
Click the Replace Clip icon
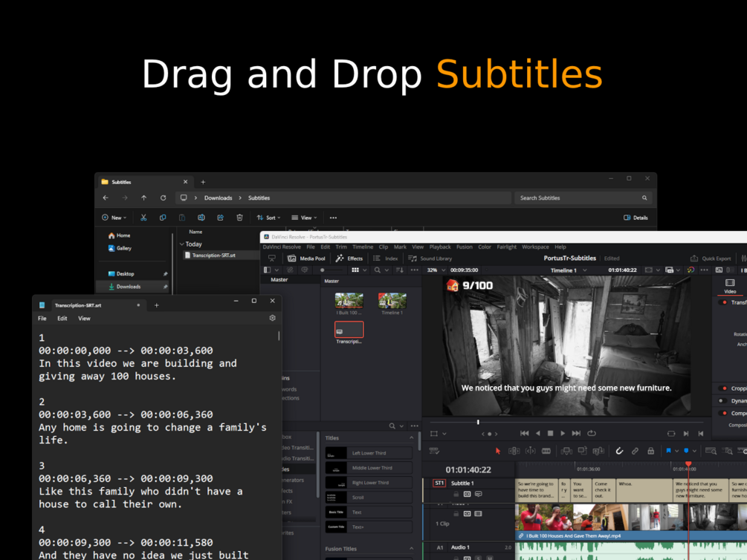(598, 451)
